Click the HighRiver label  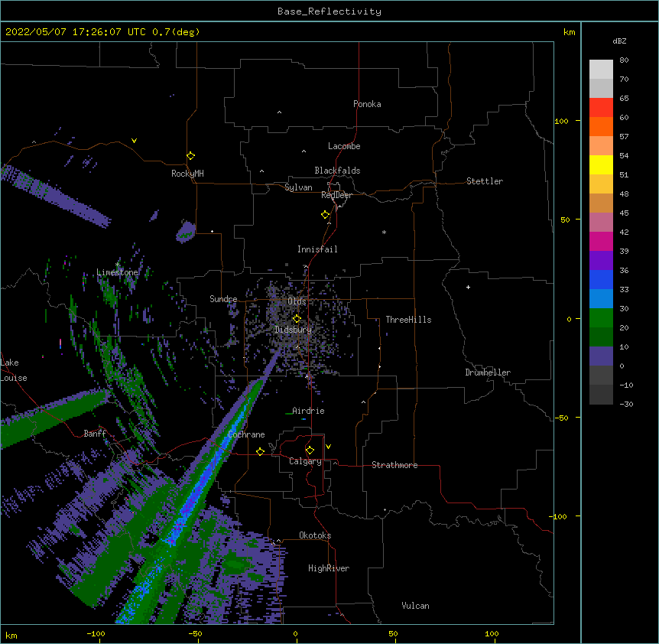click(329, 568)
